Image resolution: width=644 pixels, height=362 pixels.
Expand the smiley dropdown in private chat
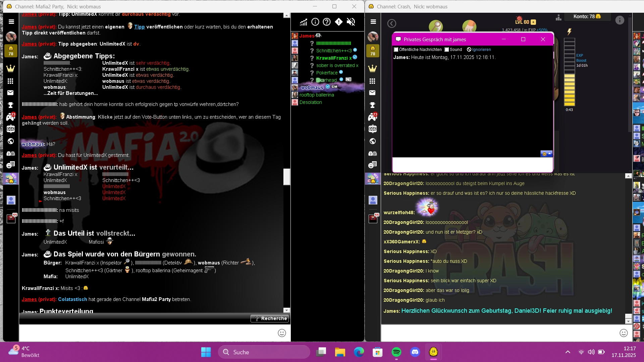click(546, 154)
